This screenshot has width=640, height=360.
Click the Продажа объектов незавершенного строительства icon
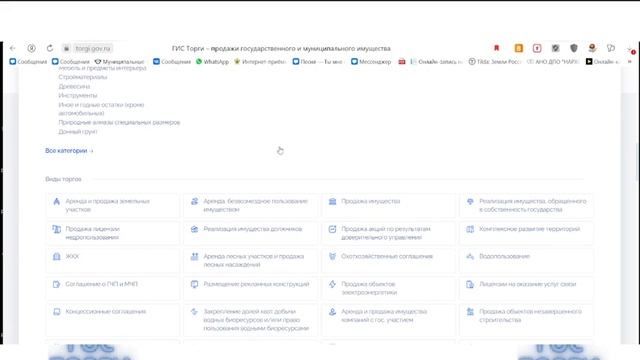(470, 311)
